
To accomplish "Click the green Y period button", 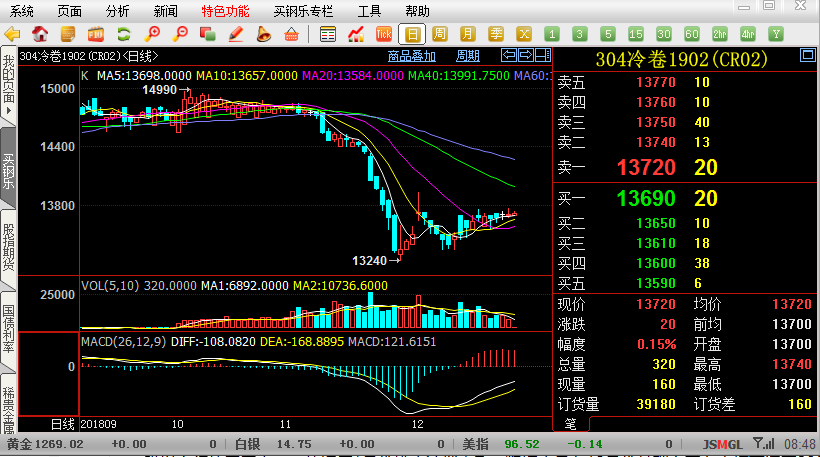I will [776, 35].
